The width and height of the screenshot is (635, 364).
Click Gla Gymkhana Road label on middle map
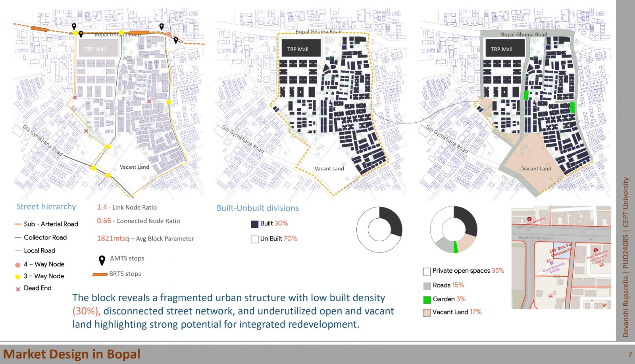[243, 139]
